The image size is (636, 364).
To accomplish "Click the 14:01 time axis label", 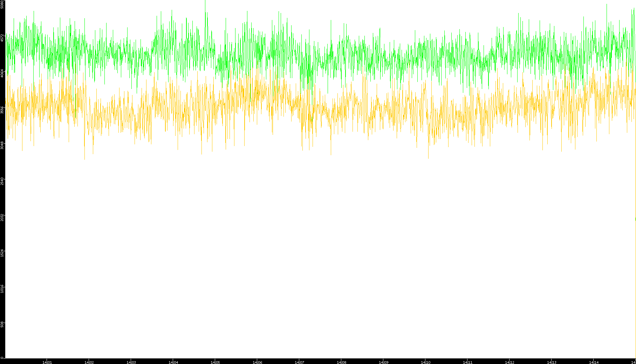I will point(47,362).
